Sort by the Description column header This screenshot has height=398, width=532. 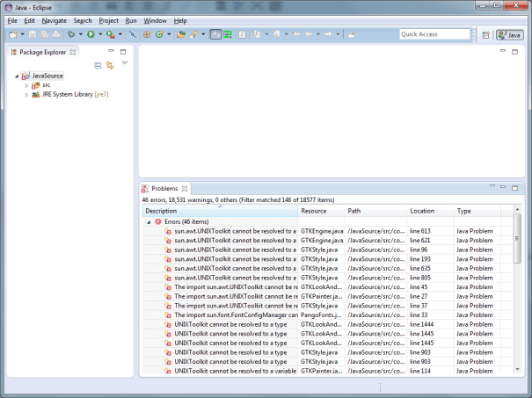pos(220,211)
